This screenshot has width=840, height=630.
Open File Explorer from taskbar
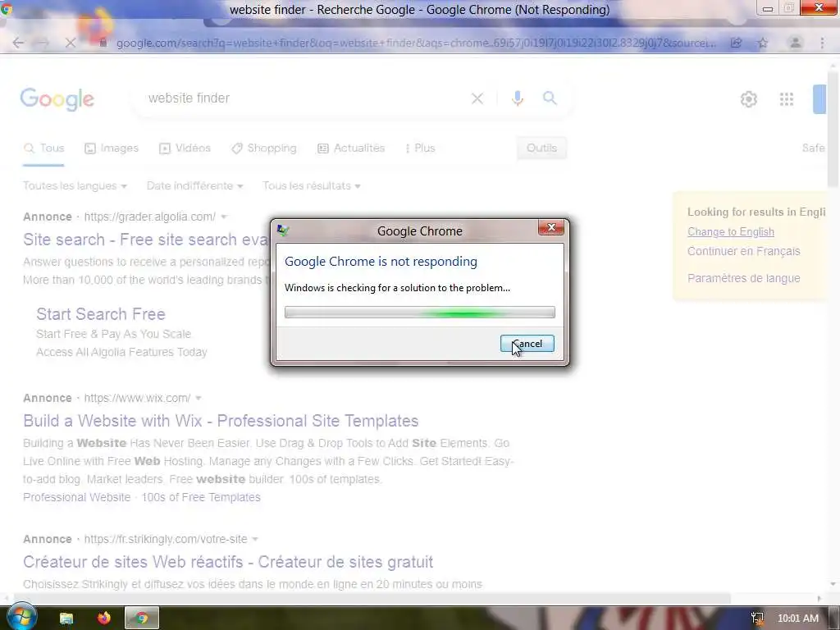tap(66, 619)
